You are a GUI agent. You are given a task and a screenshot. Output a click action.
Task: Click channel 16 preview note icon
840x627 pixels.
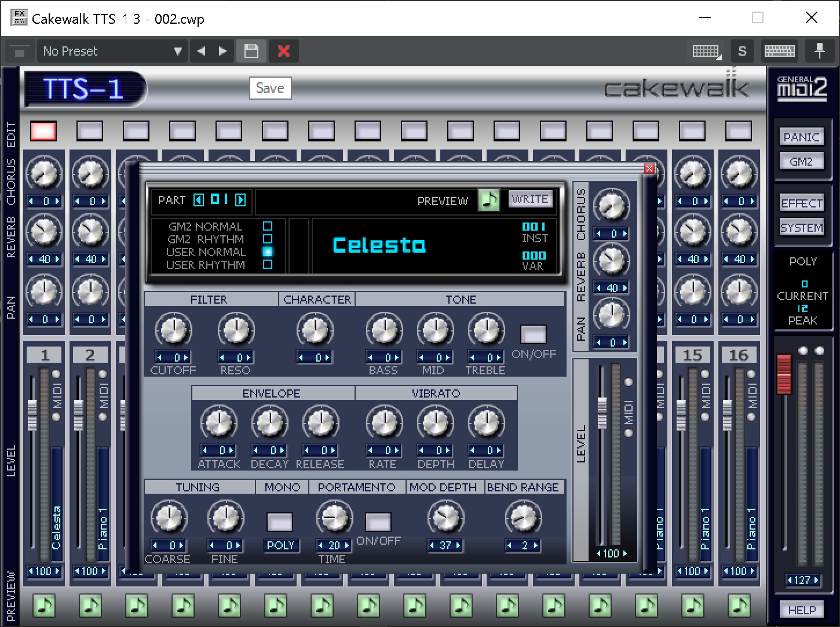pyautogui.click(x=739, y=606)
